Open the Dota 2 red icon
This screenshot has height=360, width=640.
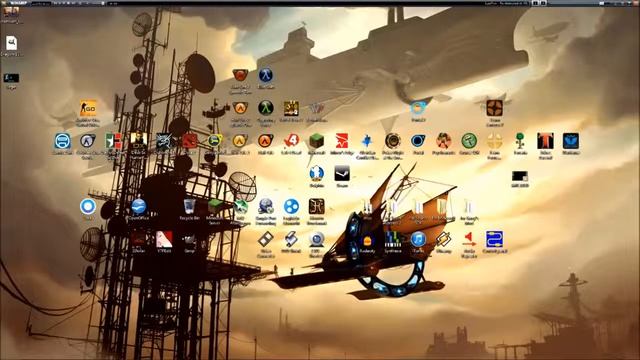tap(189, 141)
